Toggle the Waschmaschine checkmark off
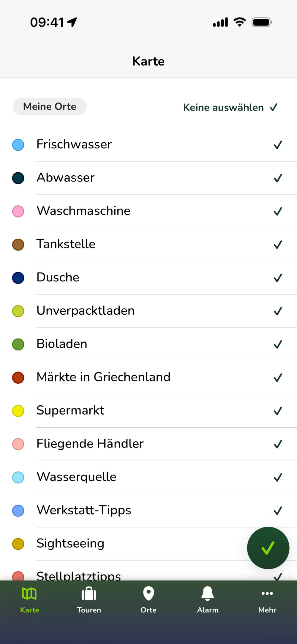Viewport: 297px width, 644px height. tap(278, 211)
